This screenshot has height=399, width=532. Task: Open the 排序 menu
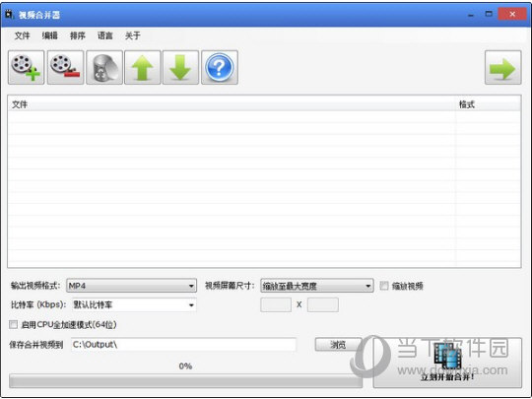coord(78,35)
